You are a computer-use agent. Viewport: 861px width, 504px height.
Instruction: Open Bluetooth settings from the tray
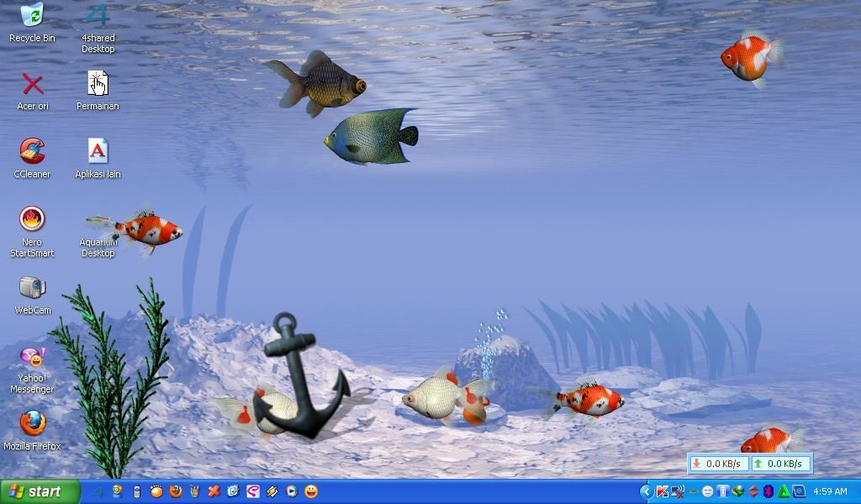coord(767,491)
